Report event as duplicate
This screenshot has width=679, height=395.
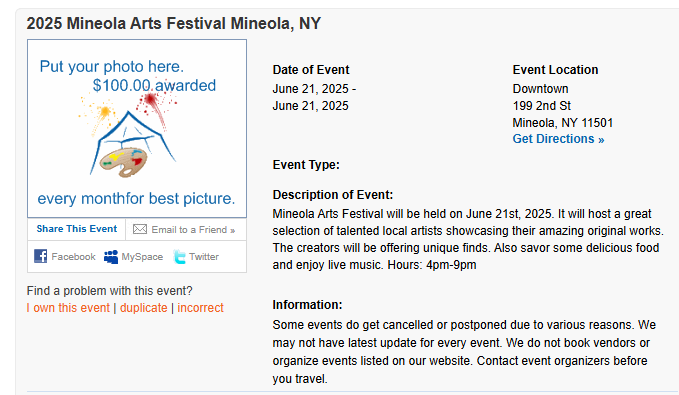tap(144, 308)
